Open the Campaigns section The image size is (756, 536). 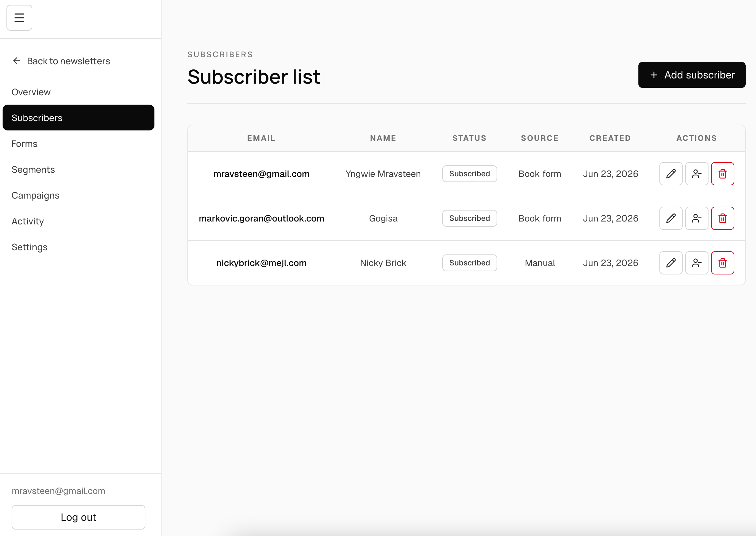[x=78, y=195]
